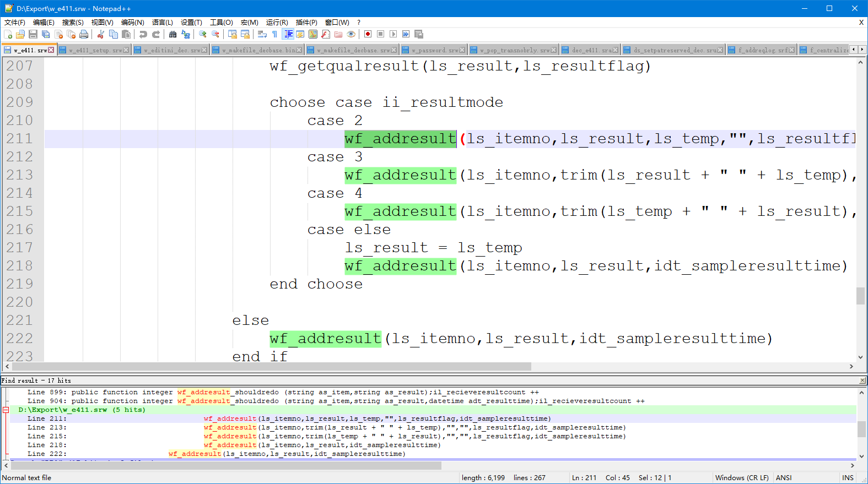Image resolution: width=868 pixels, height=484 pixels.
Task: Open the Function List icon
Action: [x=326, y=34]
